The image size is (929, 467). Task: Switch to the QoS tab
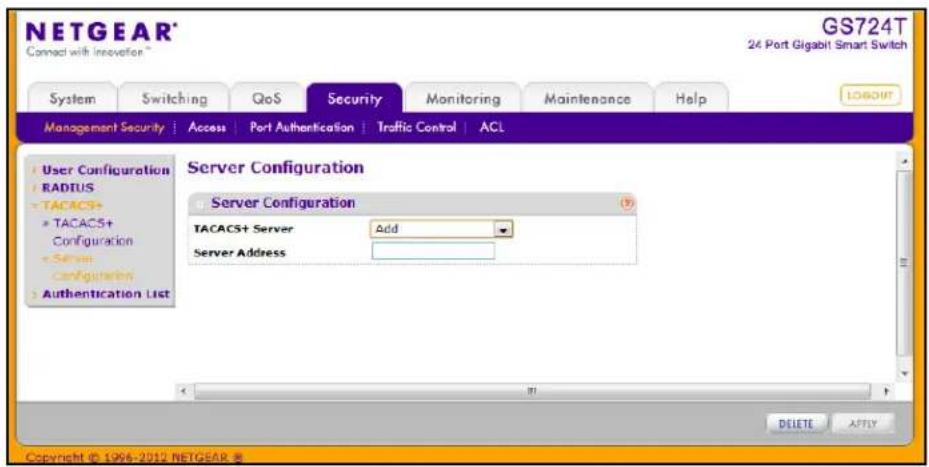point(267,98)
